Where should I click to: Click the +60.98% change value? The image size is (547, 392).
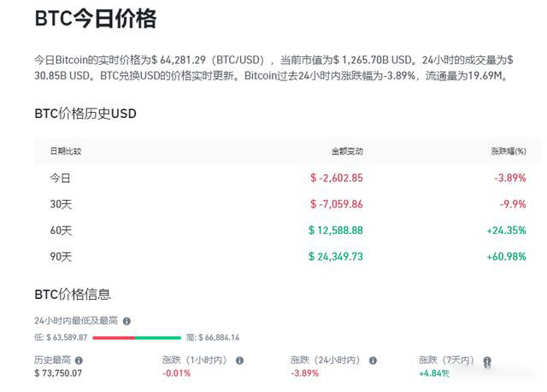click(x=507, y=257)
